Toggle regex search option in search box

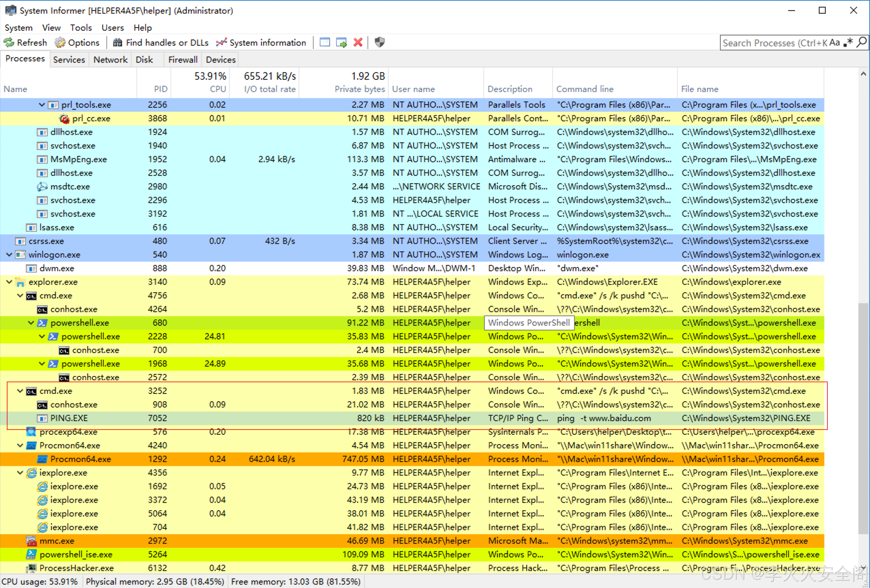848,43
